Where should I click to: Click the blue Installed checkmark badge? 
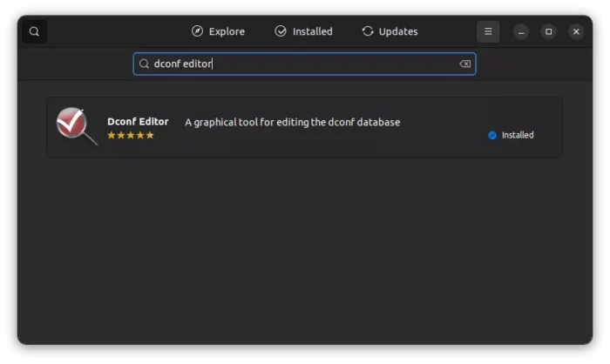[492, 135]
